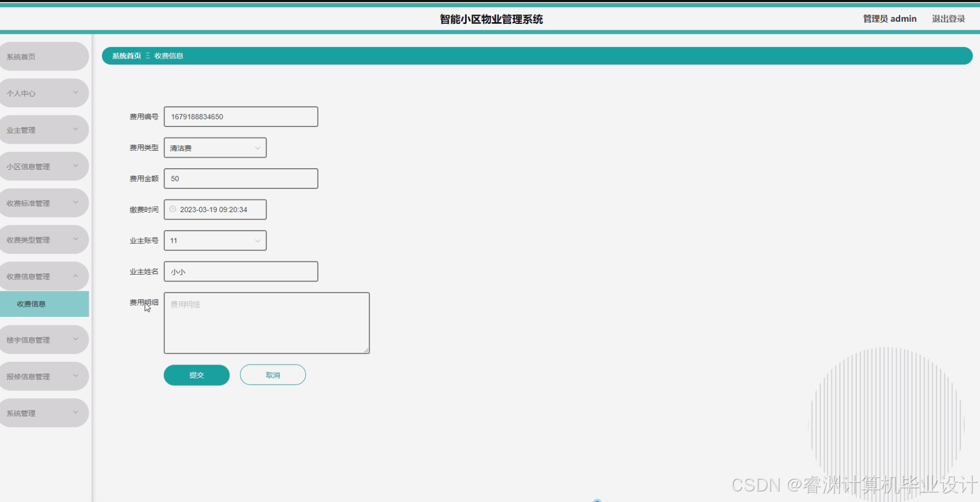Expand the 小区信息管理 sidebar menu
The width and height of the screenshot is (980, 502).
click(44, 166)
